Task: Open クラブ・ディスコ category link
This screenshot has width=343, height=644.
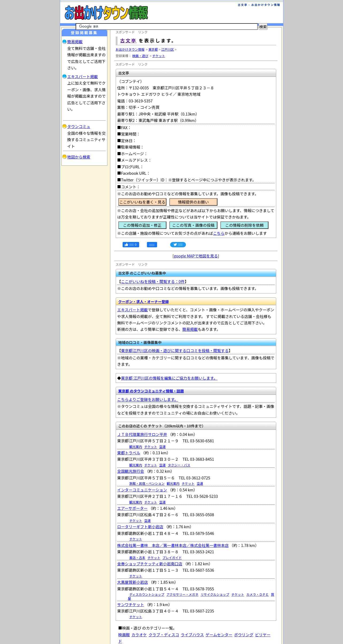Action: pos(164,635)
